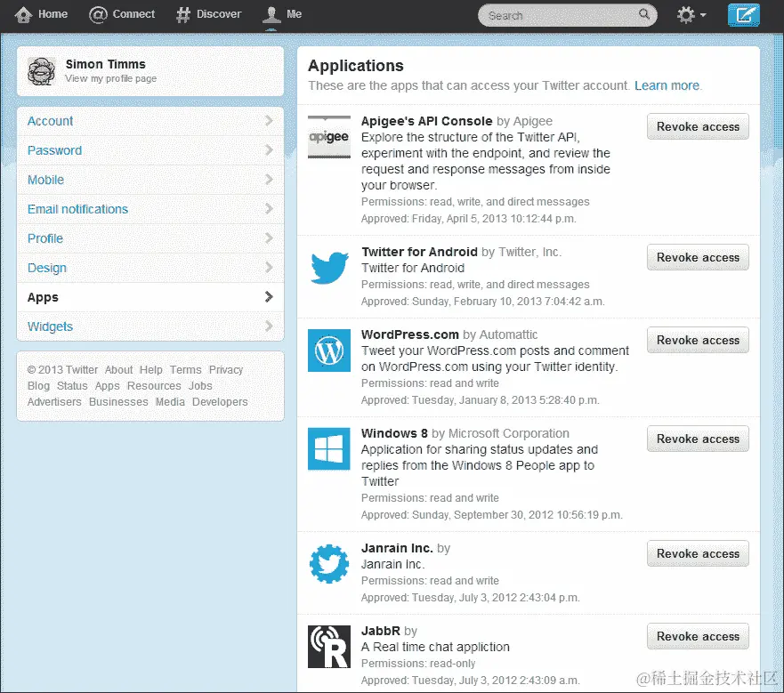Go to Home in top navigation
Image resolution: width=784 pixels, height=693 pixels.
coord(41,14)
